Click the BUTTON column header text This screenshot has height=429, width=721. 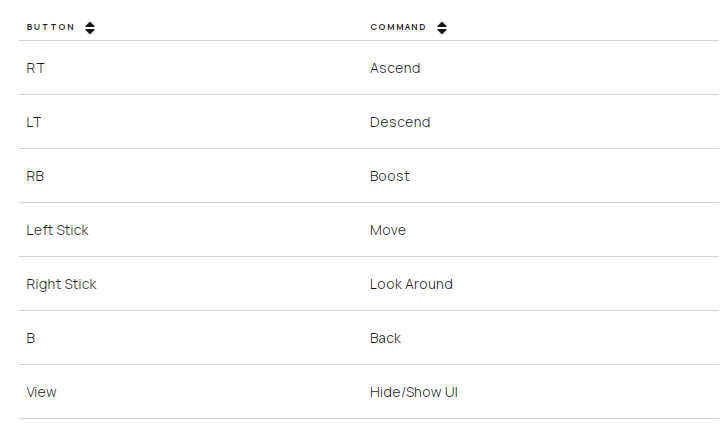[51, 27]
